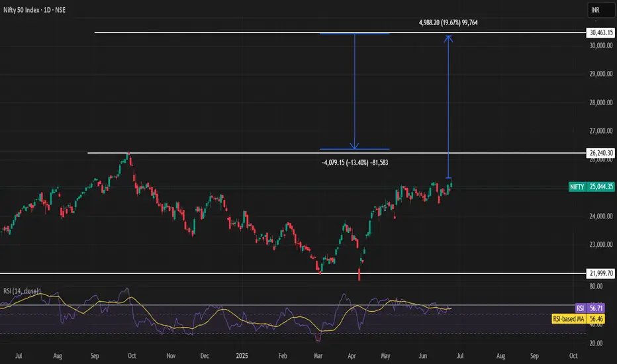
Task: Click the 21,999.70 price line label
Action: tap(601, 273)
